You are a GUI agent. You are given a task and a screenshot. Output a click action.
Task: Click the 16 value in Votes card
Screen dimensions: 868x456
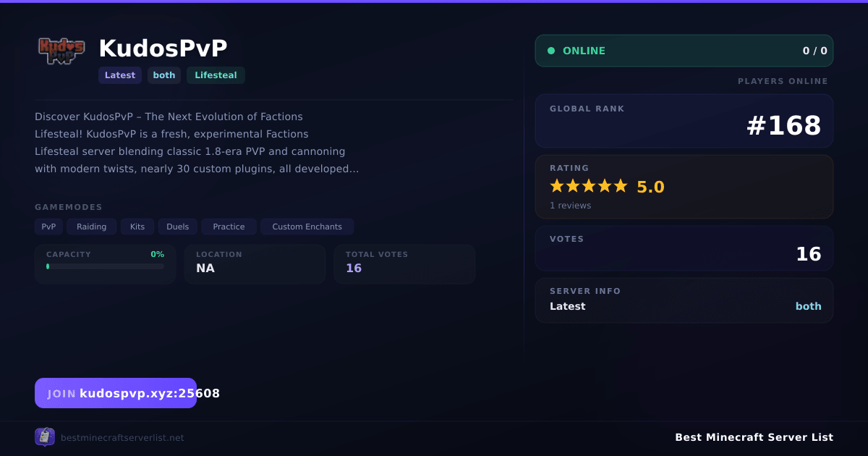click(x=809, y=254)
